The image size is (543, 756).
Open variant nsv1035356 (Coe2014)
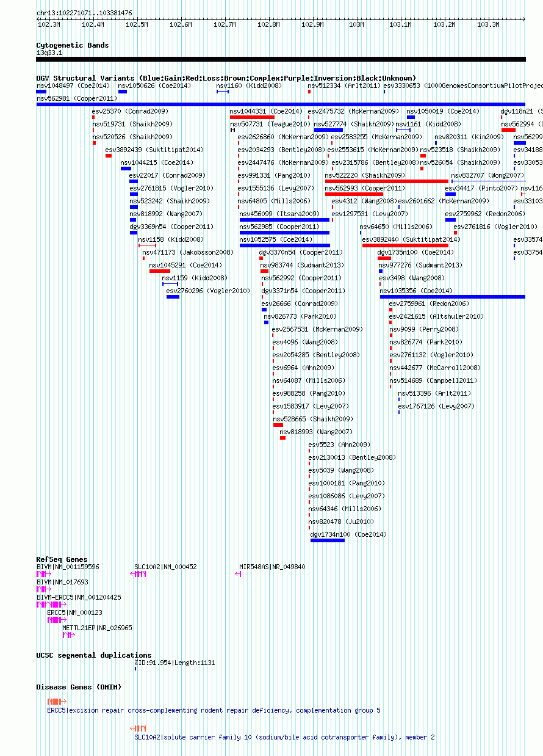[453, 297]
